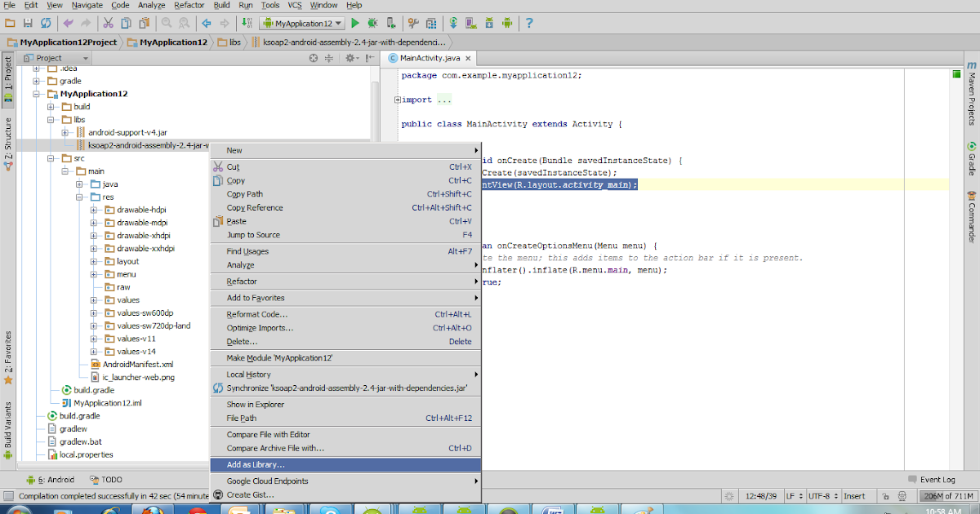The image size is (980, 514).
Task: Click the Back navigation arrow
Action: click(207, 24)
